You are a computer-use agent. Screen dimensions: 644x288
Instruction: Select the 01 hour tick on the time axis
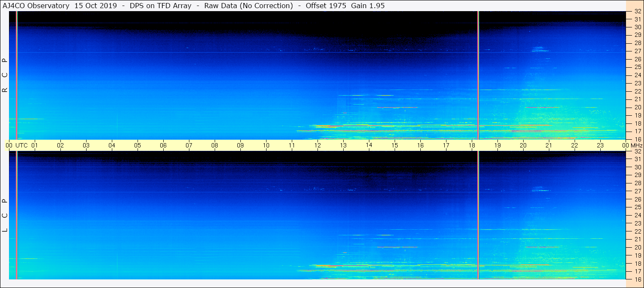[x=35, y=145]
